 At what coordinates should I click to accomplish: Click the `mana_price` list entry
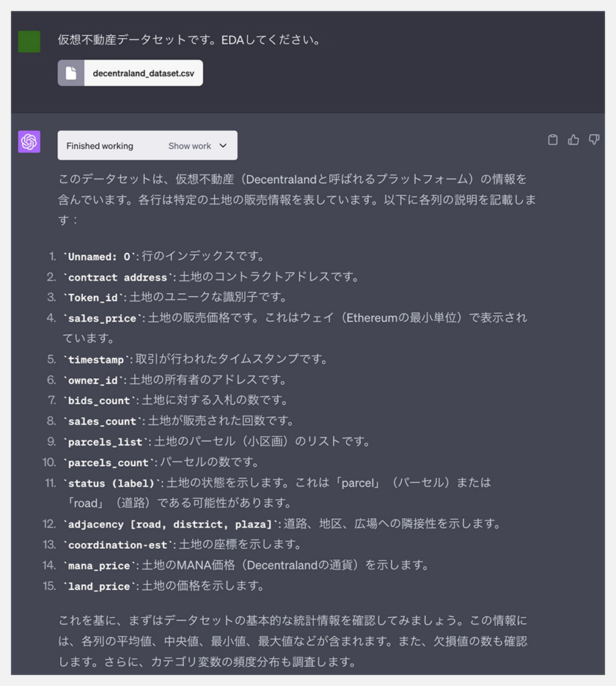(246, 565)
